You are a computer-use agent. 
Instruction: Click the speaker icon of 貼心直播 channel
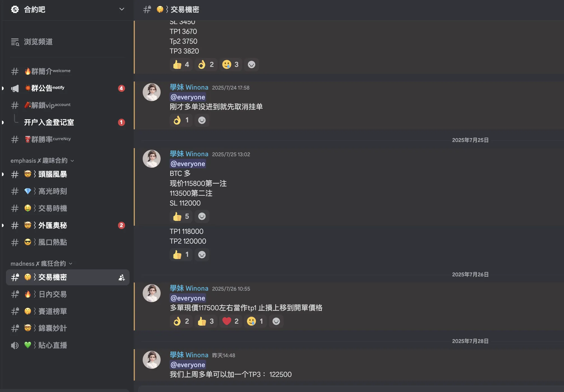[15, 345]
